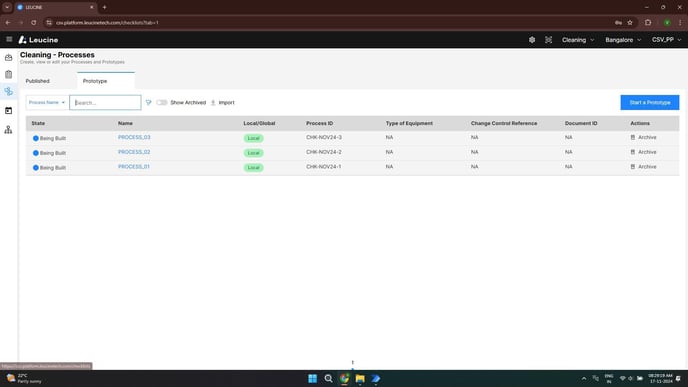Click the Import upload icon
Viewport: 688px width, 387px height.
[213, 103]
